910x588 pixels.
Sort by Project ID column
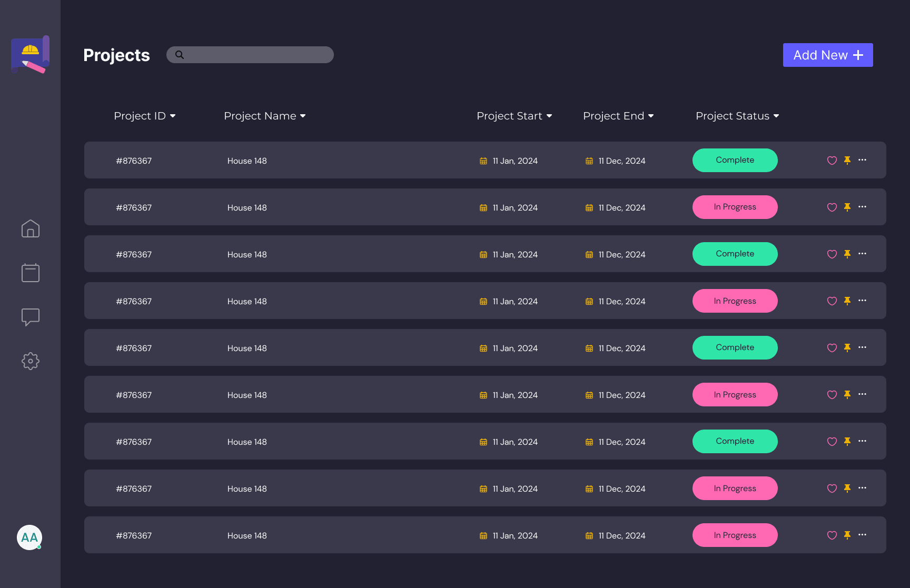[145, 116]
